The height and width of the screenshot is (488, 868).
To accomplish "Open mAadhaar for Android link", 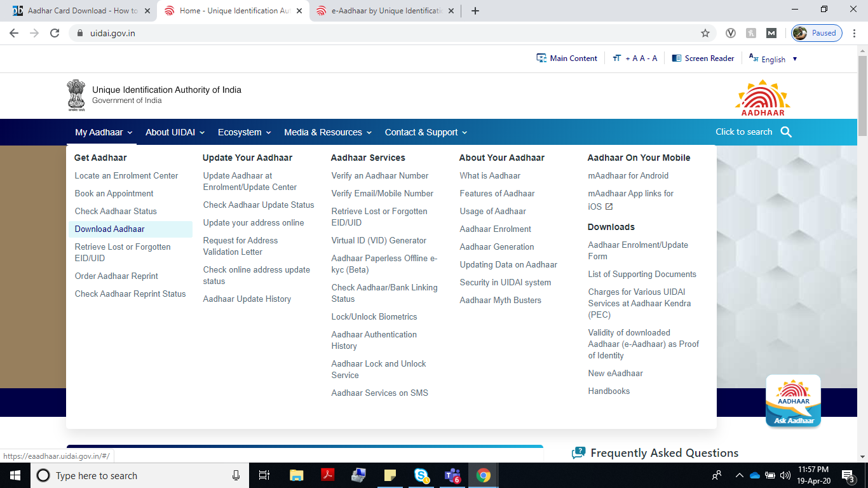I will 628,175.
